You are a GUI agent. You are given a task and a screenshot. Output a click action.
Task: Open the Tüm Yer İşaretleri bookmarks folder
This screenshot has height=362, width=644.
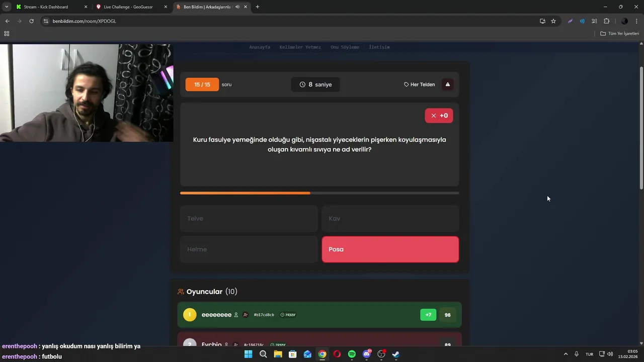620,34
